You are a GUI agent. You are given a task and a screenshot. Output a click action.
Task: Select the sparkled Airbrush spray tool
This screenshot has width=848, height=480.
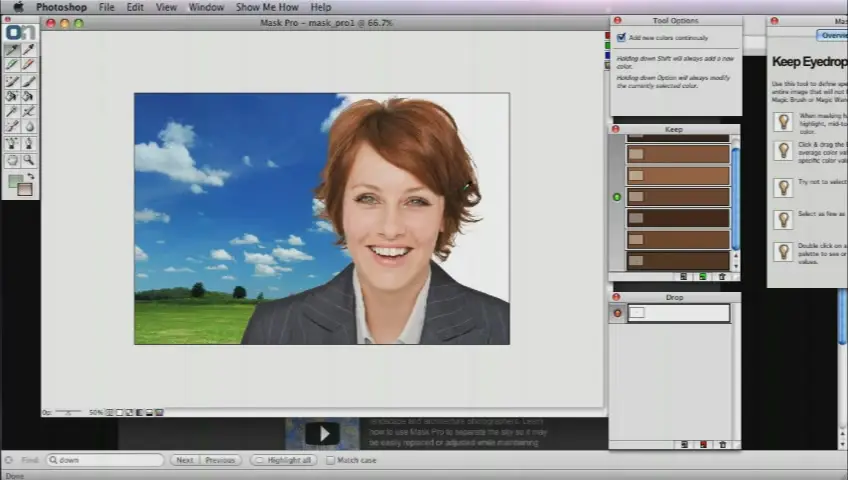pyautogui.click(x=12, y=143)
